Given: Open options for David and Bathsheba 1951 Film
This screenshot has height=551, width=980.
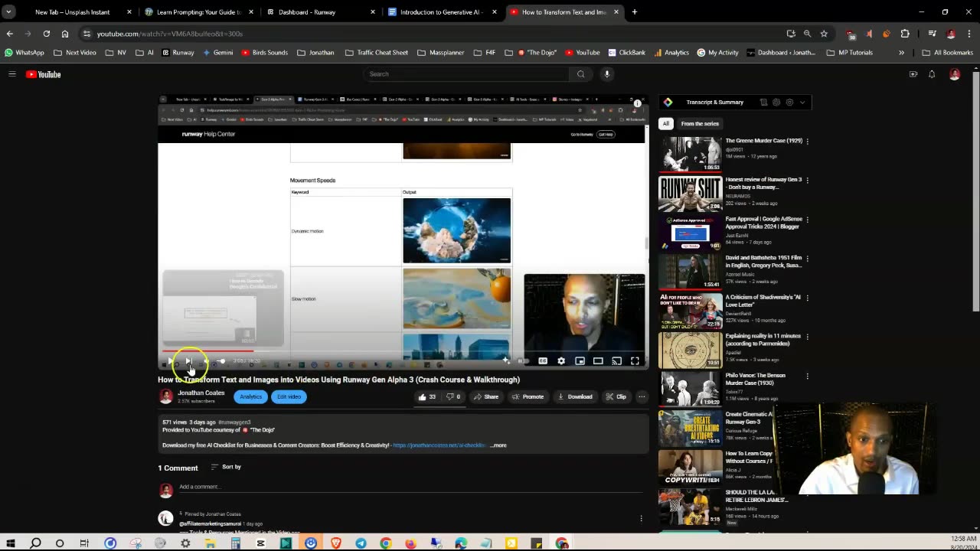Looking at the screenshot, I should 807,259.
